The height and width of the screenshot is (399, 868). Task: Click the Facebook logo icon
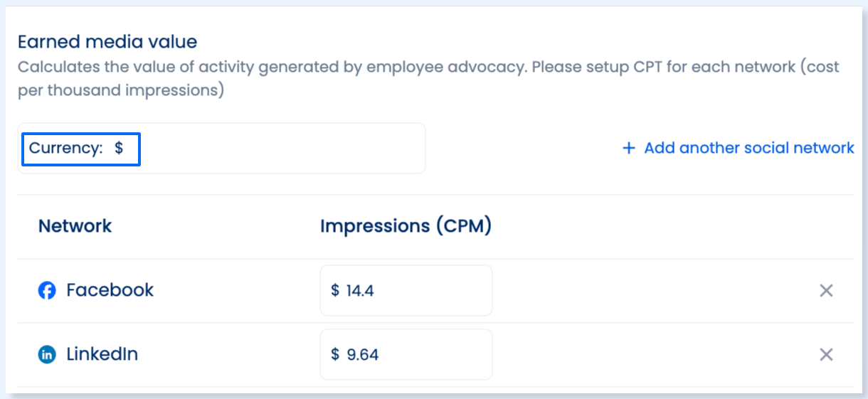pyautogui.click(x=47, y=290)
